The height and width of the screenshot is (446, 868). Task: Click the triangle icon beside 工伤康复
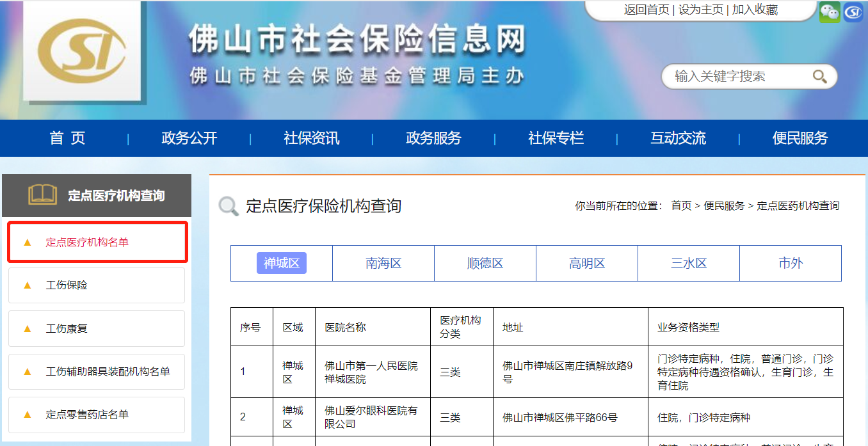(x=27, y=329)
